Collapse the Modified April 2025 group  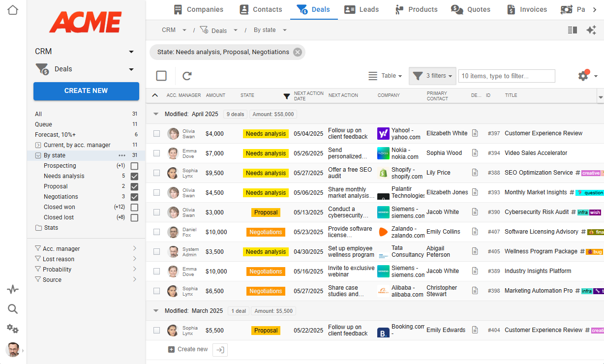[156, 114]
